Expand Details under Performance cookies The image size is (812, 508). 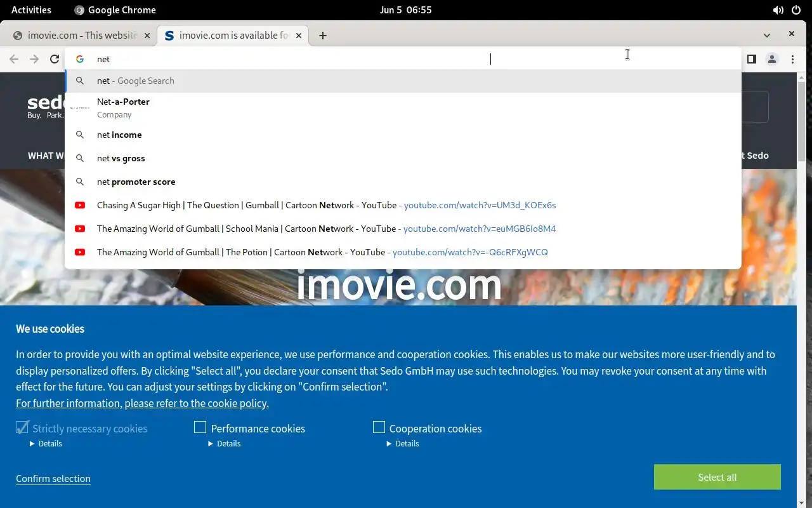point(224,444)
